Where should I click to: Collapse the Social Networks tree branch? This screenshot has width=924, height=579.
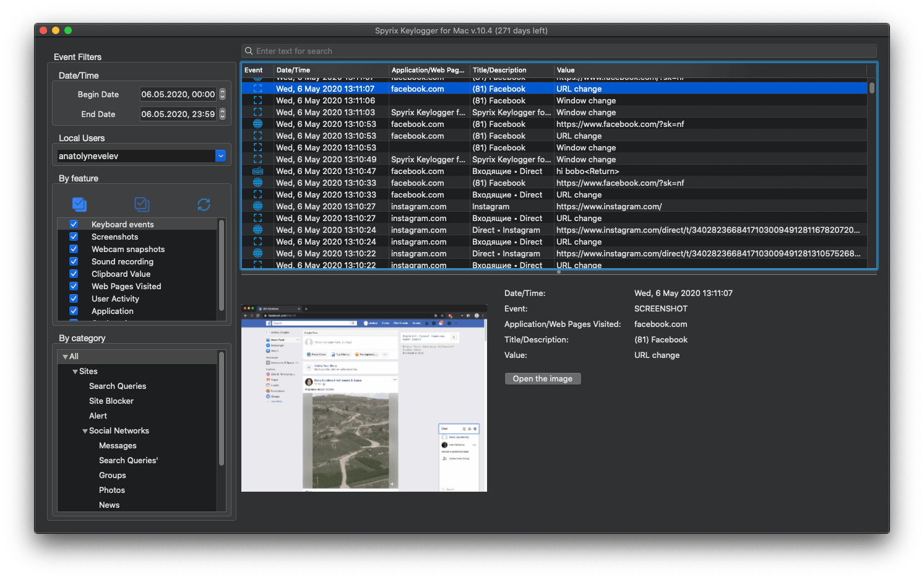pos(85,430)
